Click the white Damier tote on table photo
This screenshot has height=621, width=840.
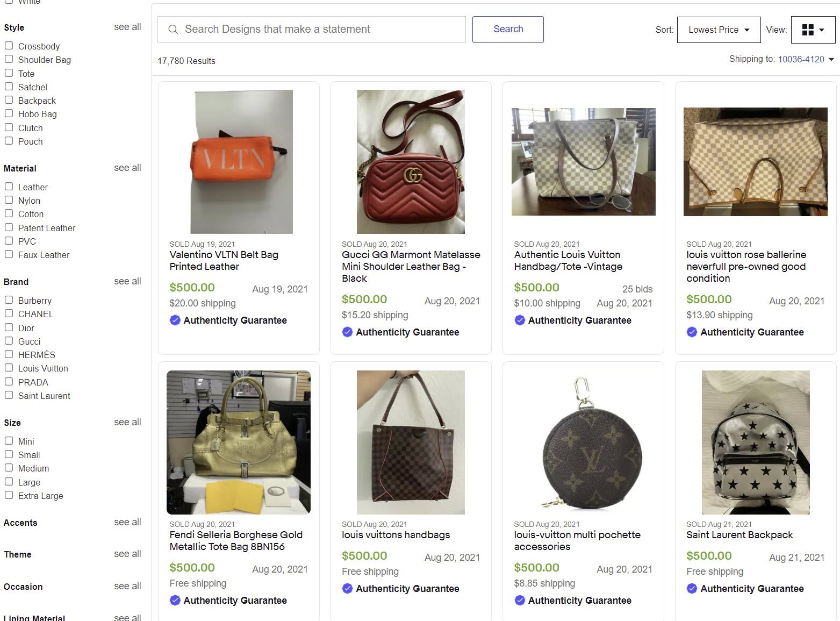583,162
